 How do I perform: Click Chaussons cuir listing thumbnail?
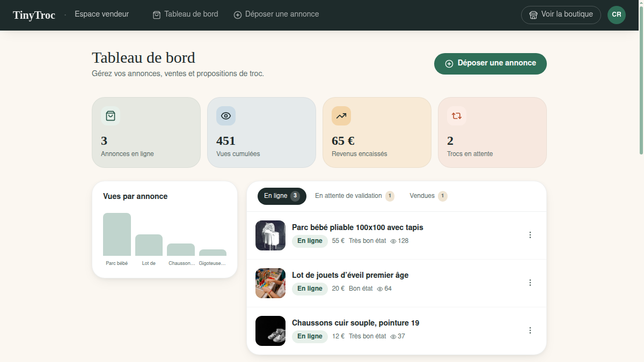(270, 331)
